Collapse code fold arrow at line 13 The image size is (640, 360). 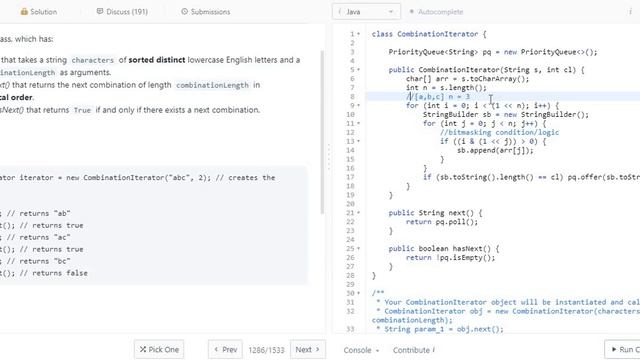tap(359, 141)
